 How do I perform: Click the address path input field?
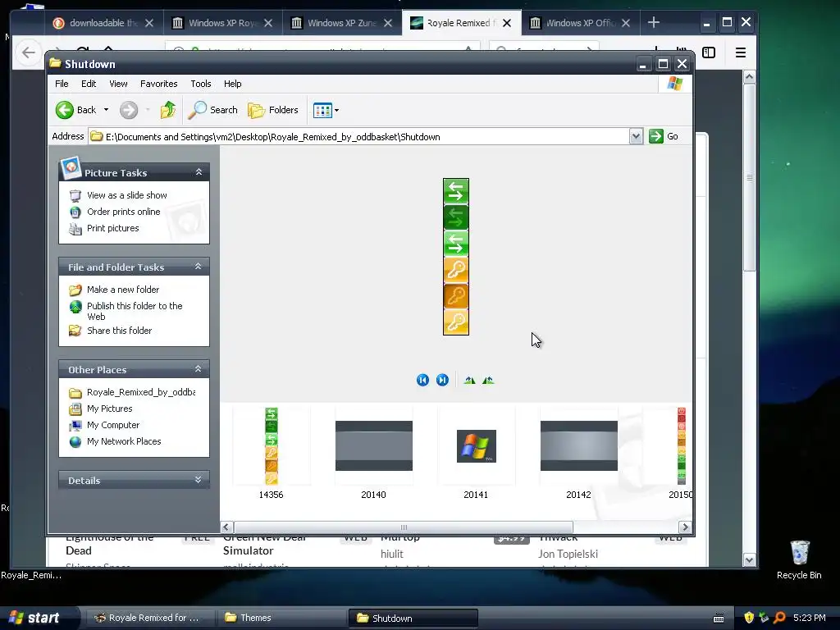tap(359, 137)
